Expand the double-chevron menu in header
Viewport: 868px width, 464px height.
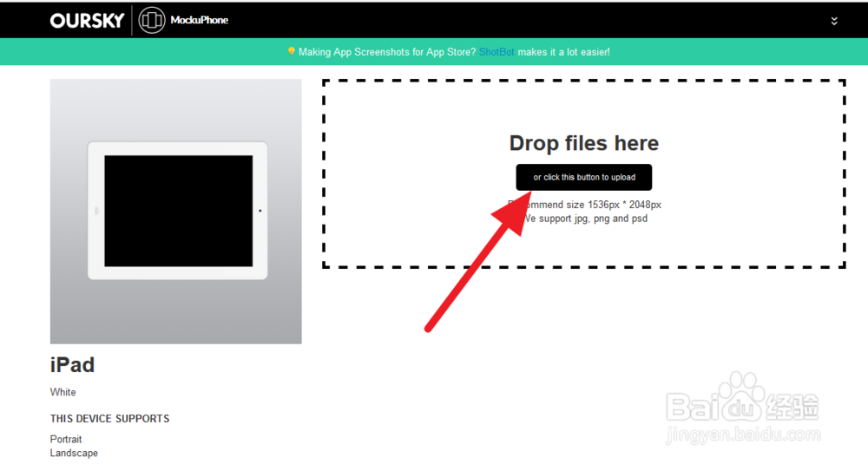click(x=834, y=21)
